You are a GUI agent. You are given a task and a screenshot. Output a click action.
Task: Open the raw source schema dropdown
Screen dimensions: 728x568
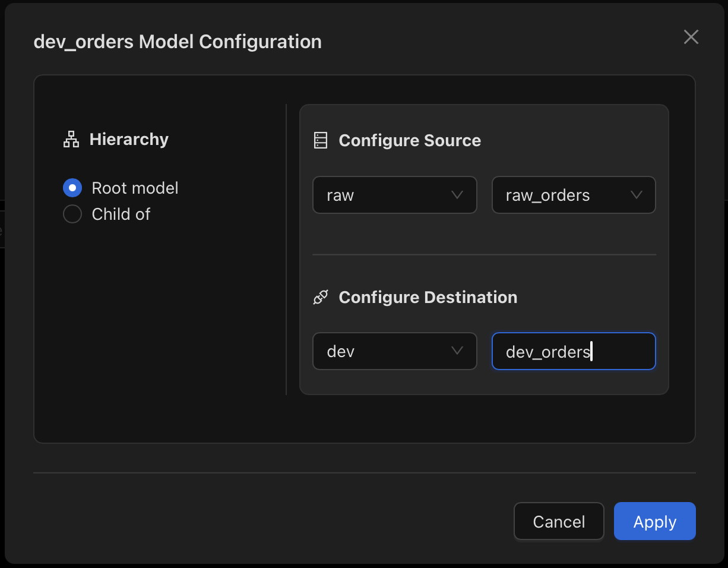coord(395,195)
